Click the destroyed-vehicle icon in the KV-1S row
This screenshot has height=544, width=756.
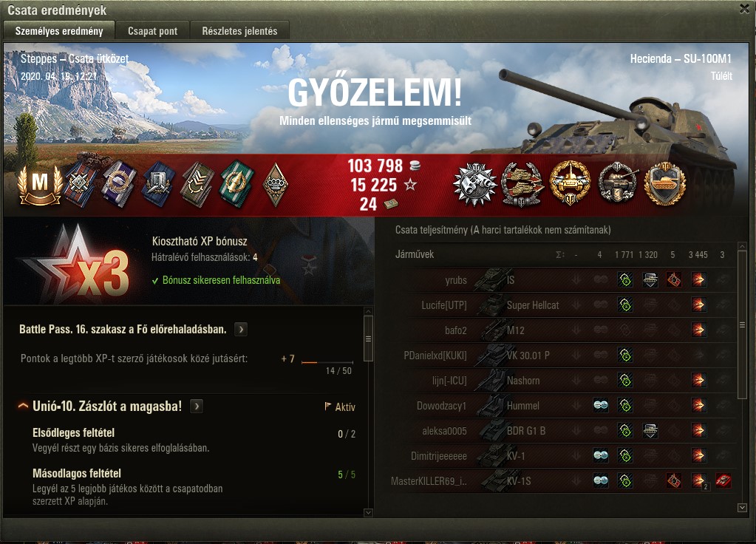click(x=723, y=480)
